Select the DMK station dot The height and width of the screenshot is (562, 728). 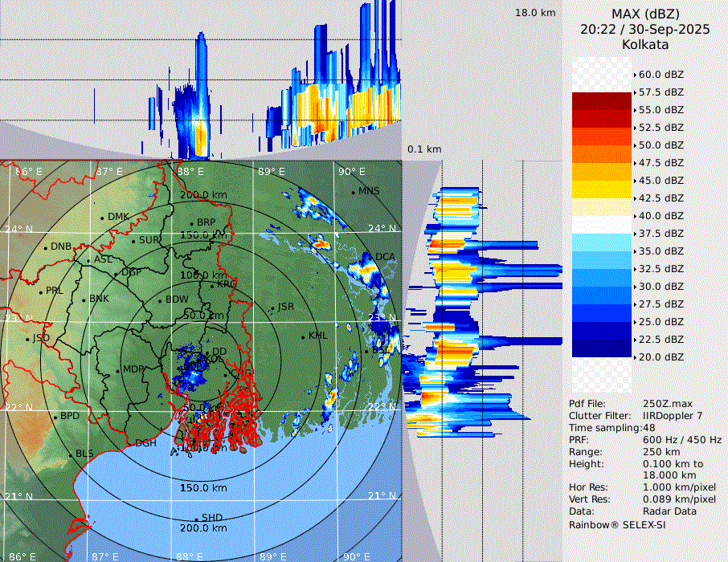click(103, 217)
